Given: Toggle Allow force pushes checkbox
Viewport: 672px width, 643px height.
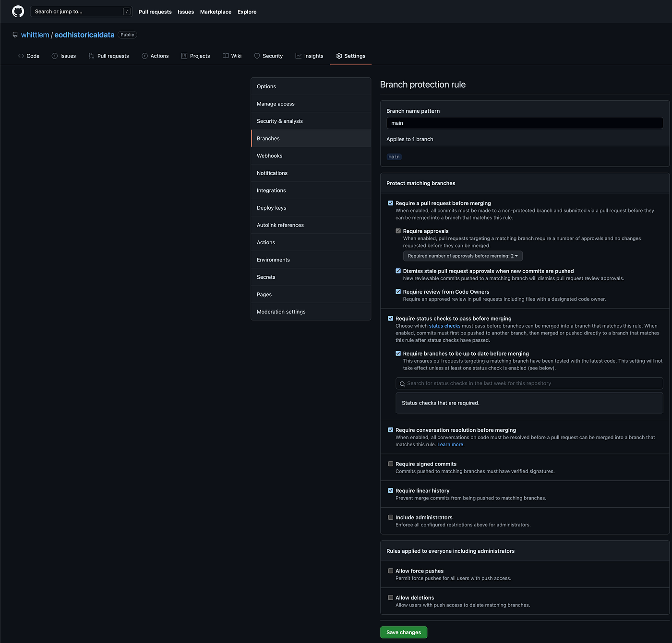Looking at the screenshot, I should click(x=391, y=571).
